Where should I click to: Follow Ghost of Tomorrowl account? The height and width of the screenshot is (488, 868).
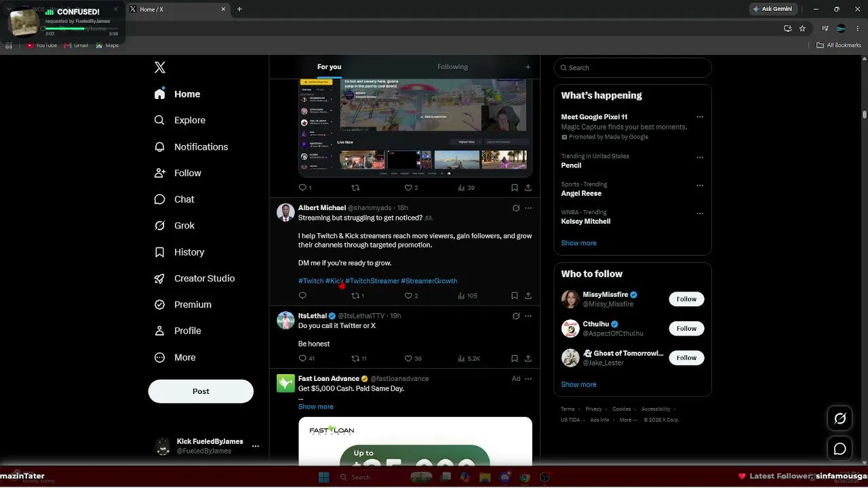(686, 358)
